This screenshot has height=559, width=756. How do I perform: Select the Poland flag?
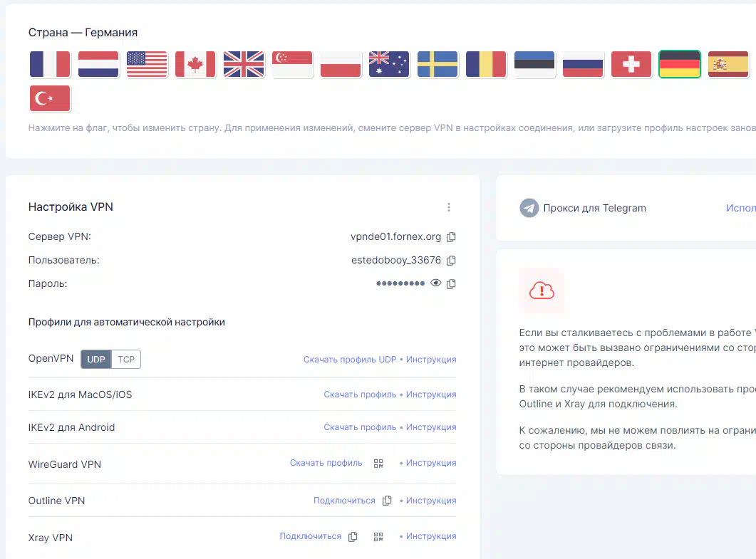[x=341, y=64]
